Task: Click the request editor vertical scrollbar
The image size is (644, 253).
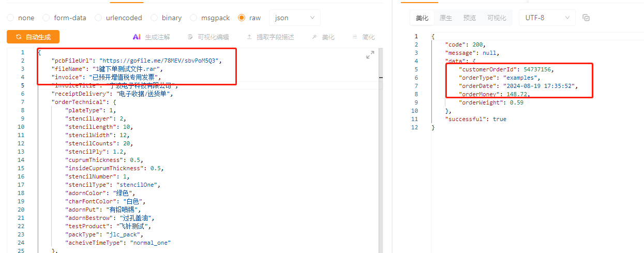Action: (381, 78)
